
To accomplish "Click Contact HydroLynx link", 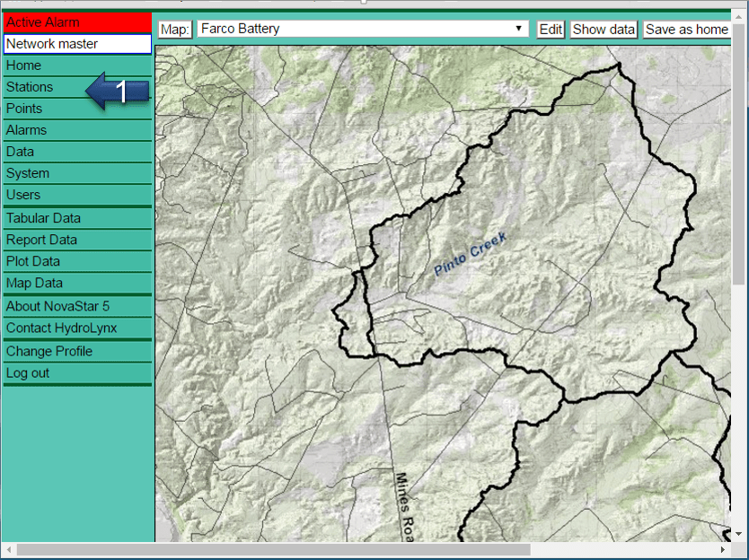I will [x=61, y=328].
